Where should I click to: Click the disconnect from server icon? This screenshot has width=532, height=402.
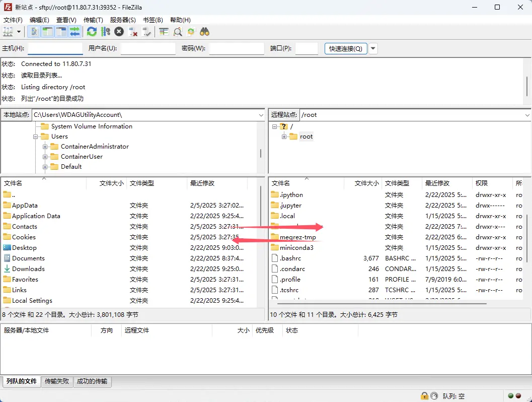(x=133, y=32)
